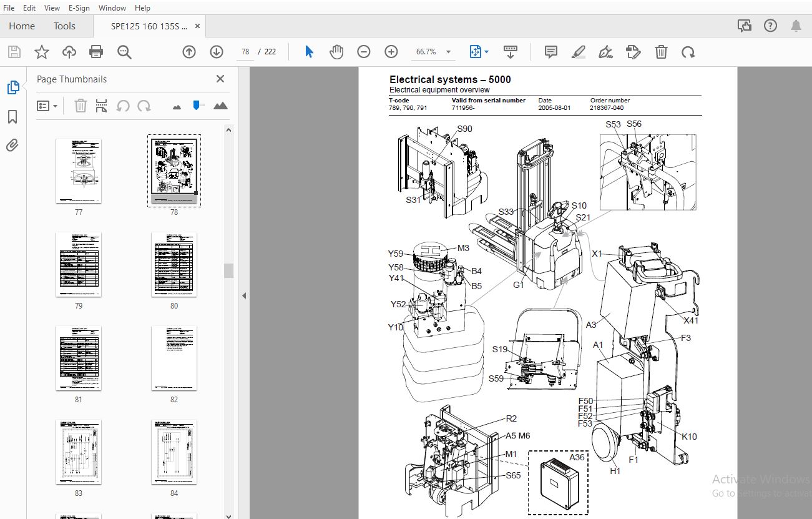Close the Page Thumbnails panel
812x519 pixels.
[220, 79]
